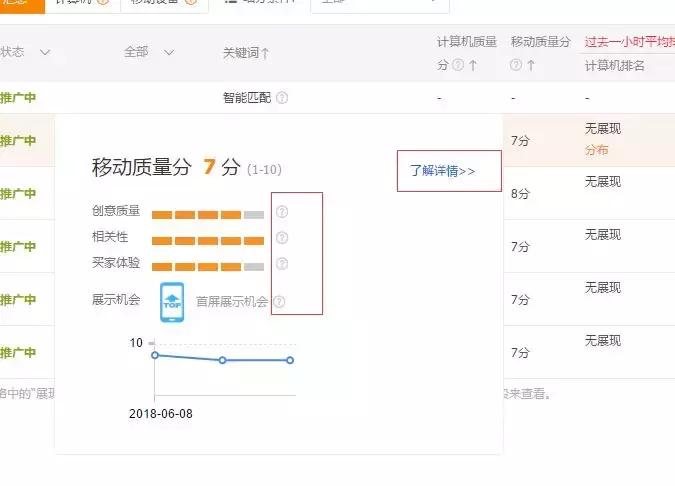Open the 了解详情>> link
The width and height of the screenshot is (675, 486).
click(x=443, y=171)
